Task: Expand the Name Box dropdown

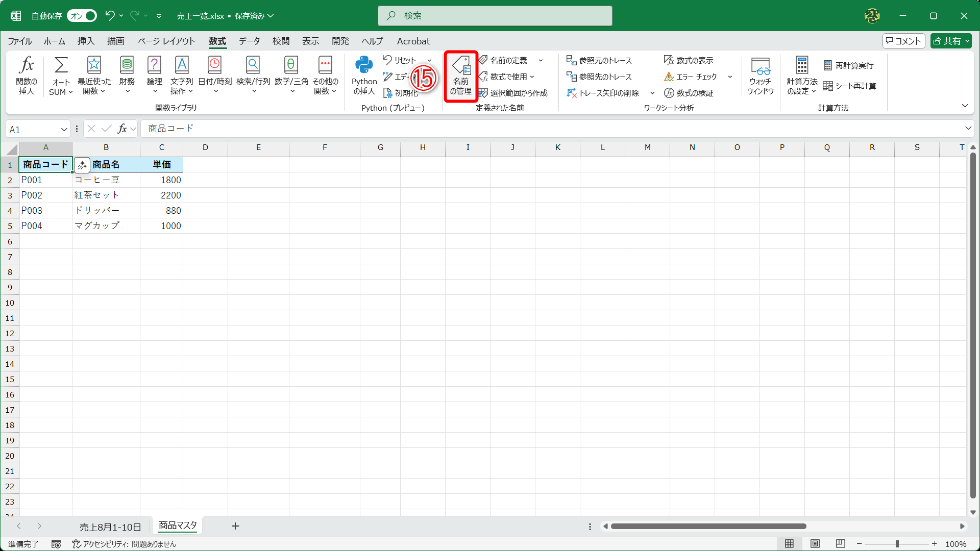Action: (x=64, y=130)
